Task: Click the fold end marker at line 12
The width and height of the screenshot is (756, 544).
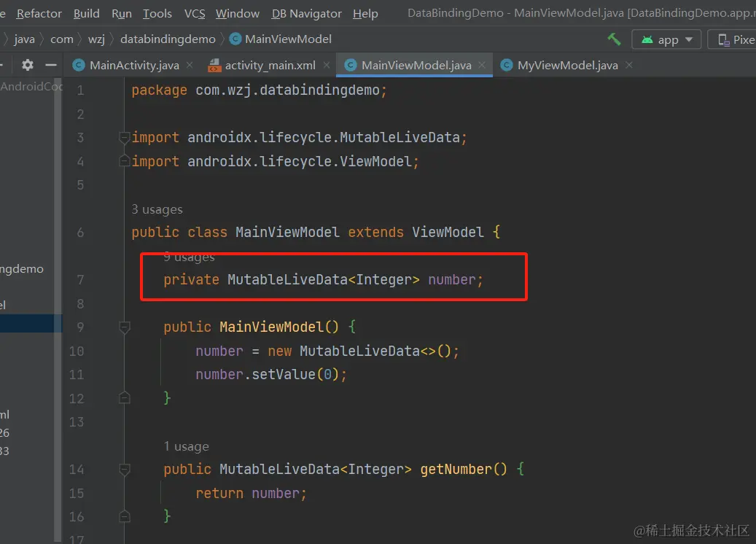Action: [x=125, y=398]
